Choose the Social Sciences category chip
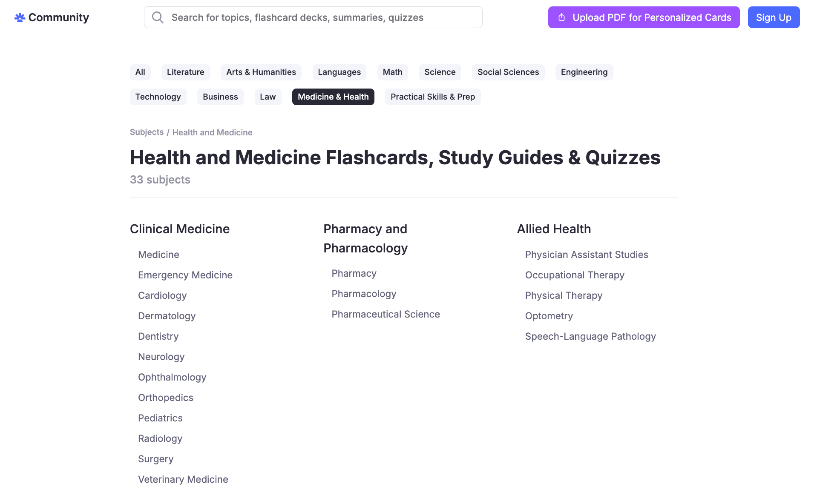The image size is (817, 504). (x=508, y=72)
